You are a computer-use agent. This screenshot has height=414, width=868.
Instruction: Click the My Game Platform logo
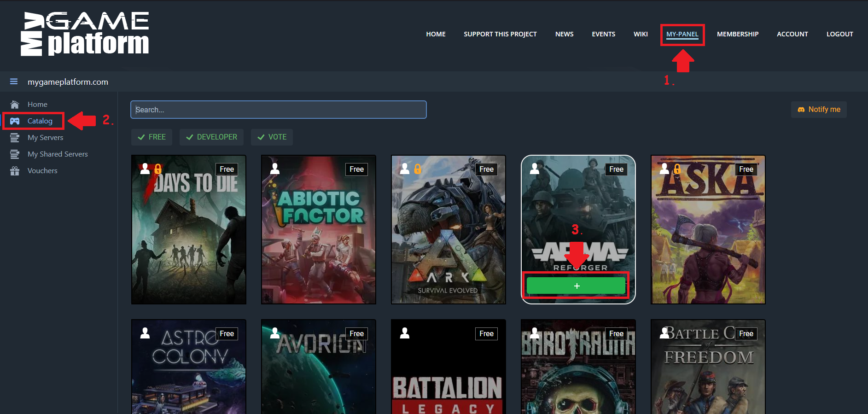[x=85, y=34]
